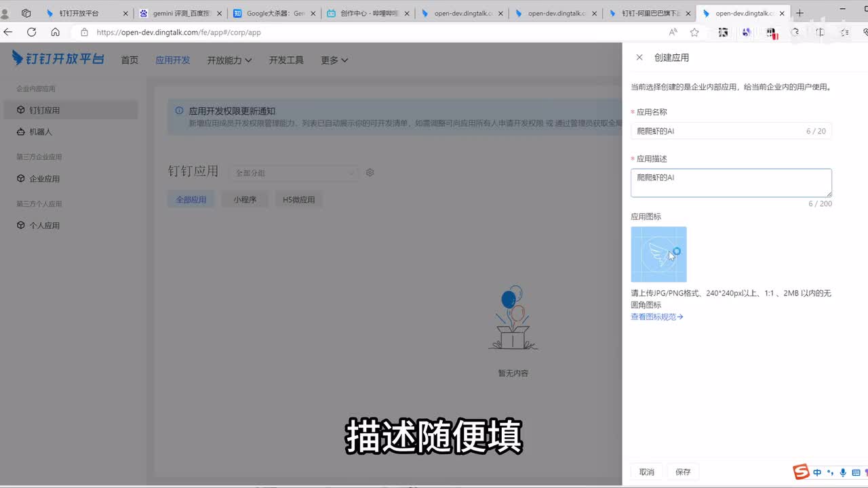Open group settings gear next to 全部分组
The image size is (868, 488).
point(370,173)
